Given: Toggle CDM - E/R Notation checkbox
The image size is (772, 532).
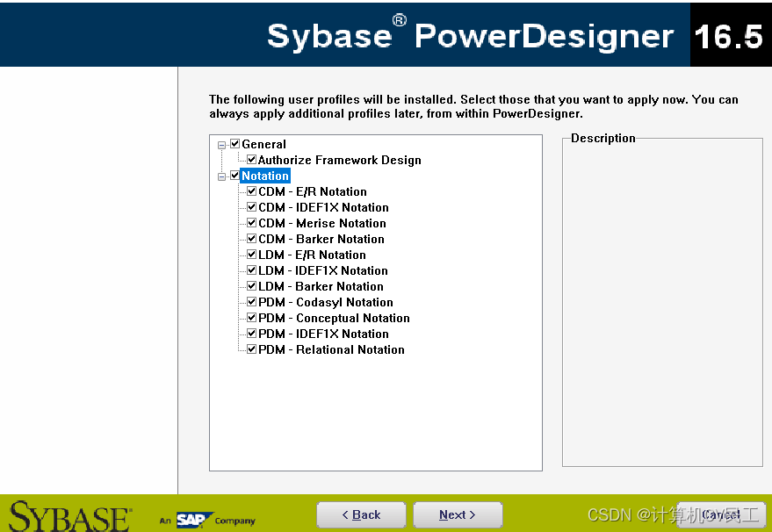Looking at the screenshot, I should 251,191.
